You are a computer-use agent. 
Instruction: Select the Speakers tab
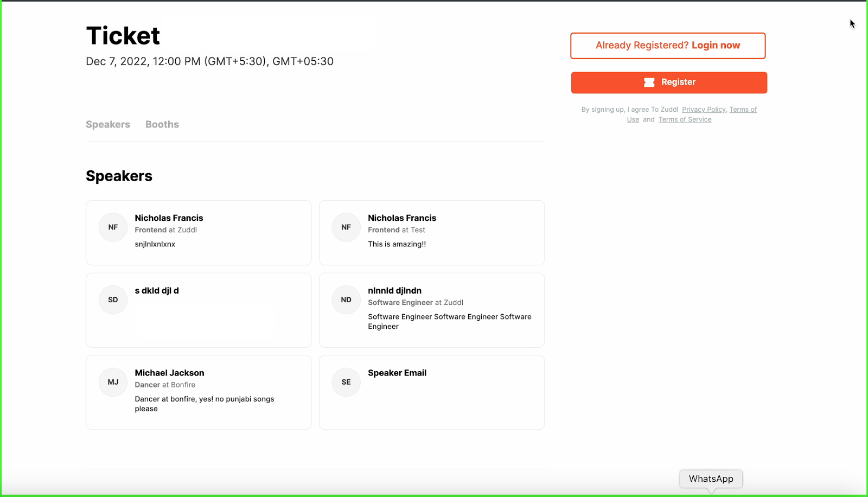(107, 124)
